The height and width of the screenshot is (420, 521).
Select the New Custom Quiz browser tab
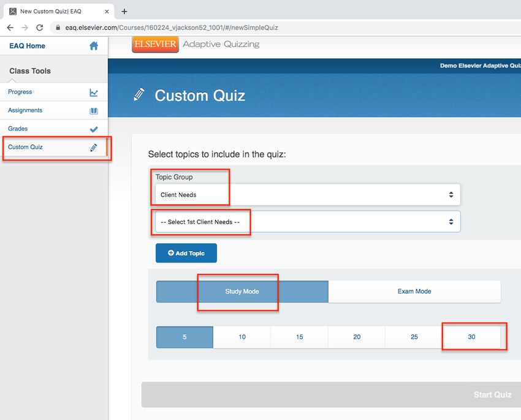59,12
